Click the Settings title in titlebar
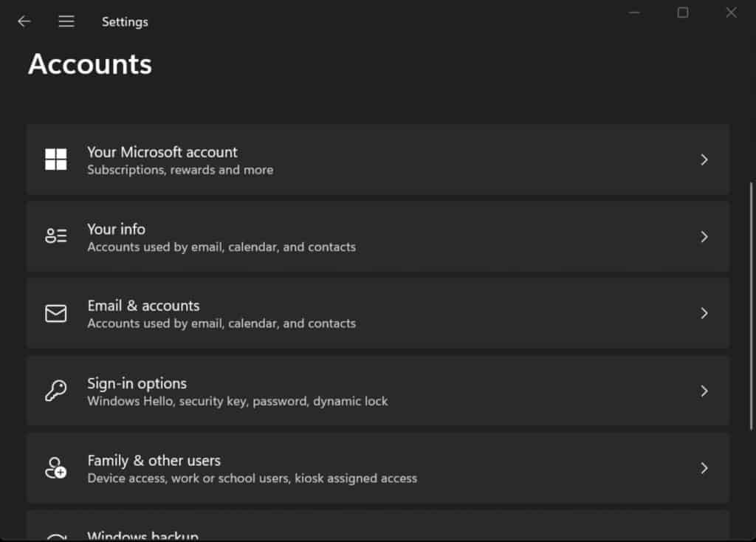This screenshot has width=756, height=542. point(124,21)
